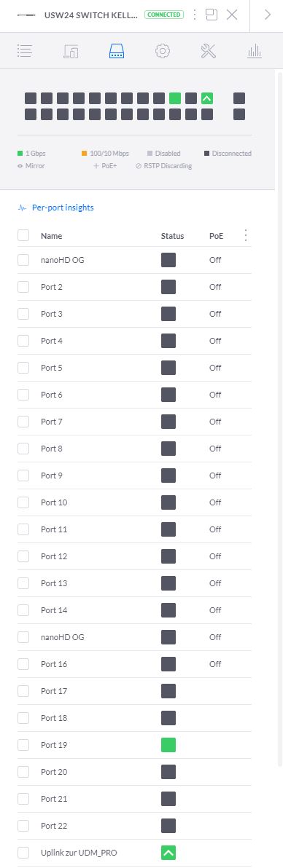The height and width of the screenshot is (868, 283).
Task: Open the statistics bar chart tab
Action: (x=254, y=52)
